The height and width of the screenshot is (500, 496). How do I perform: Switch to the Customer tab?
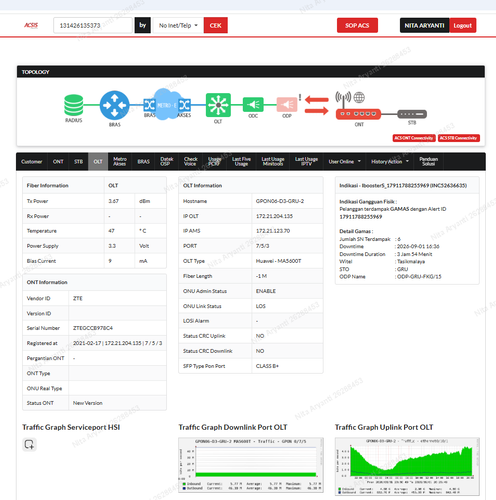pos(32,162)
